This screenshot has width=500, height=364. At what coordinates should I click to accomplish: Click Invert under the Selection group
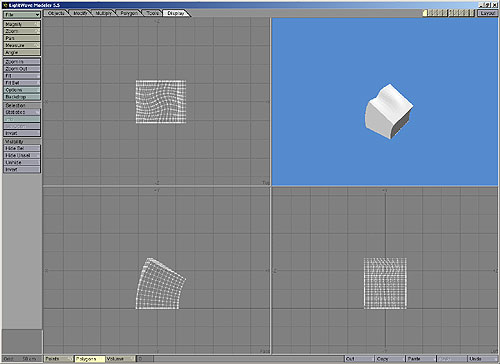(x=22, y=133)
